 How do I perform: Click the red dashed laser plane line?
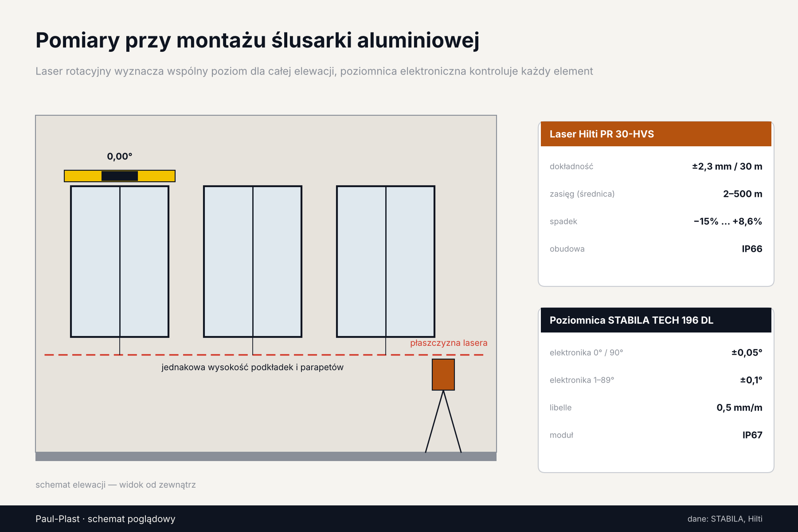point(264,355)
